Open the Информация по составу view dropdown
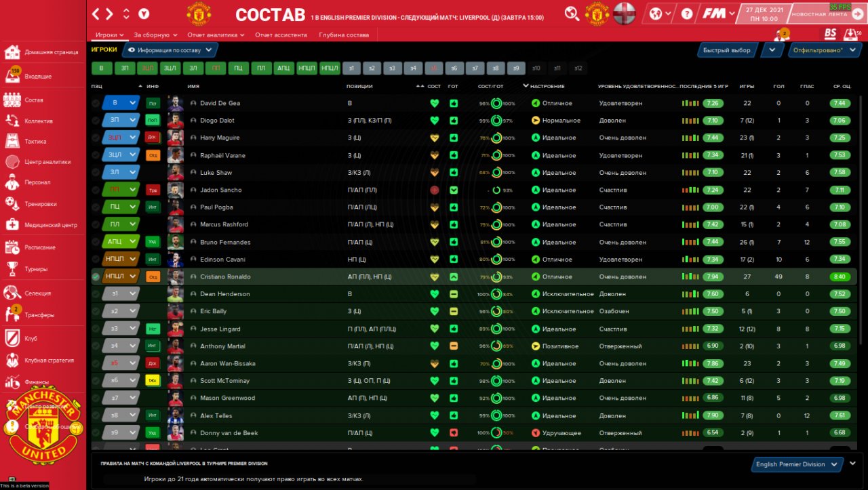The width and height of the screenshot is (868, 490). click(170, 49)
